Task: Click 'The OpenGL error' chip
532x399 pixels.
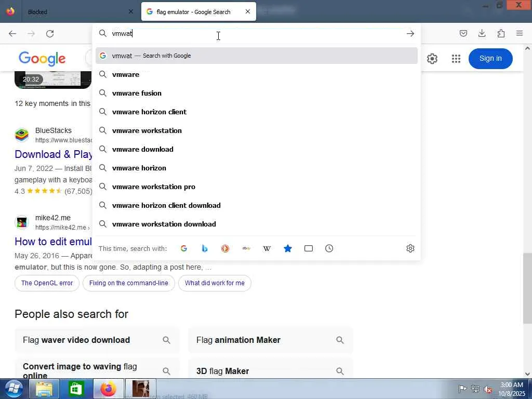Action: [x=47, y=283]
